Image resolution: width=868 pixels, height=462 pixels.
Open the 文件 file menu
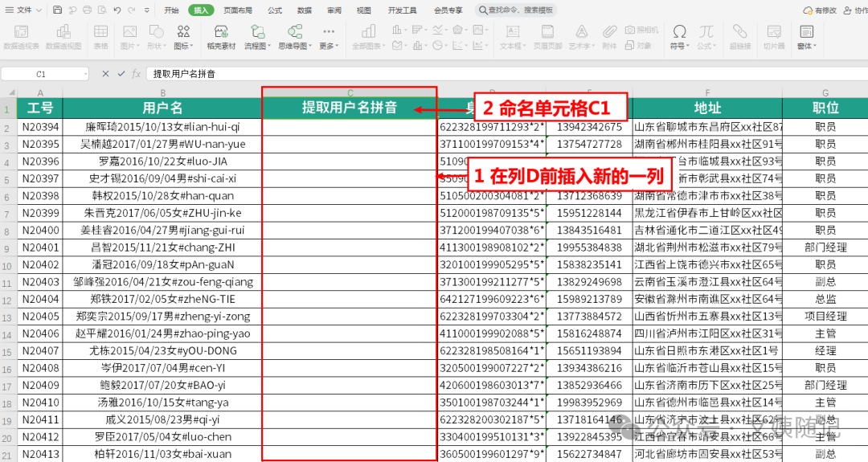(23, 10)
